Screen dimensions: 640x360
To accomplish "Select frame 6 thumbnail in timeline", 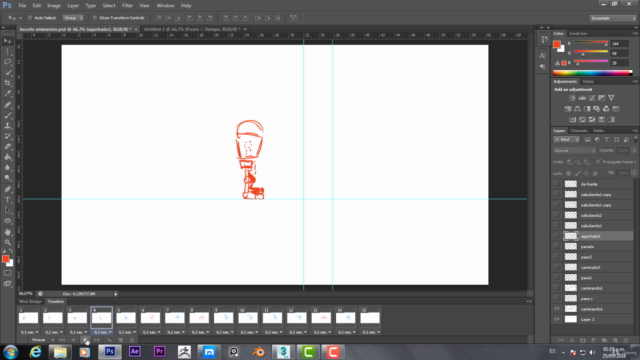I will pyautogui.click(x=150, y=318).
